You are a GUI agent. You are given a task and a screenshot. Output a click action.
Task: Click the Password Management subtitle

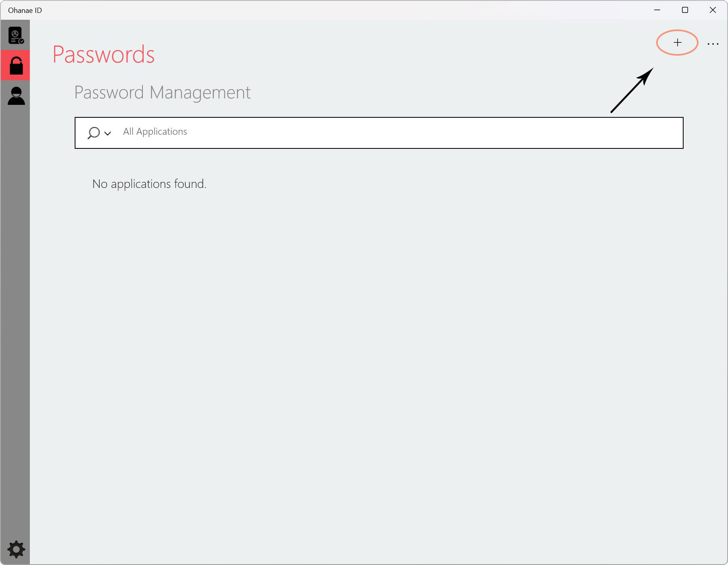(162, 93)
